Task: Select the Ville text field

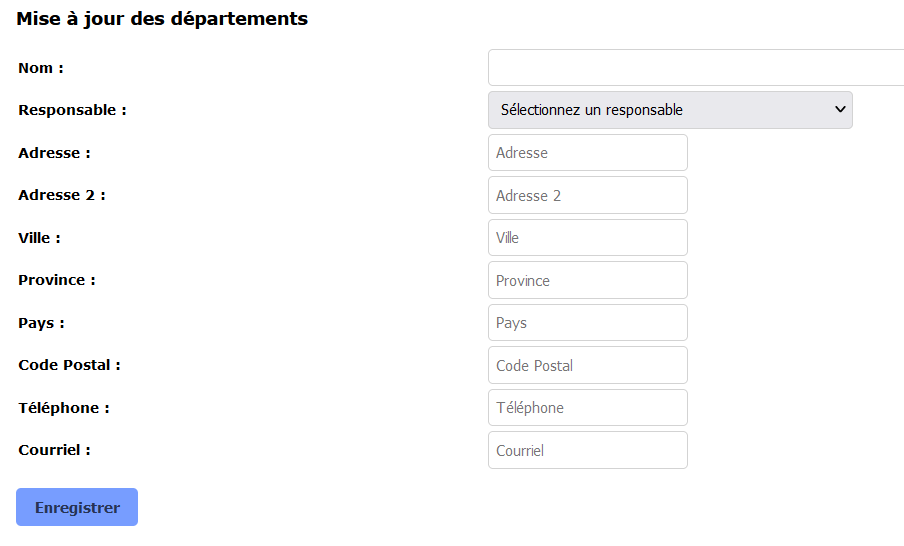Action: coord(588,238)
